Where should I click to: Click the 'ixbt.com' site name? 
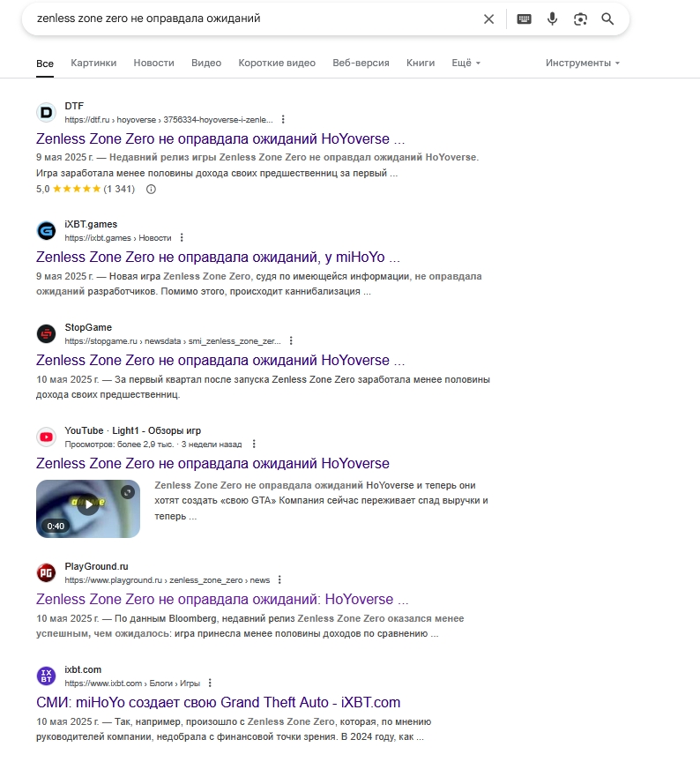83,669
